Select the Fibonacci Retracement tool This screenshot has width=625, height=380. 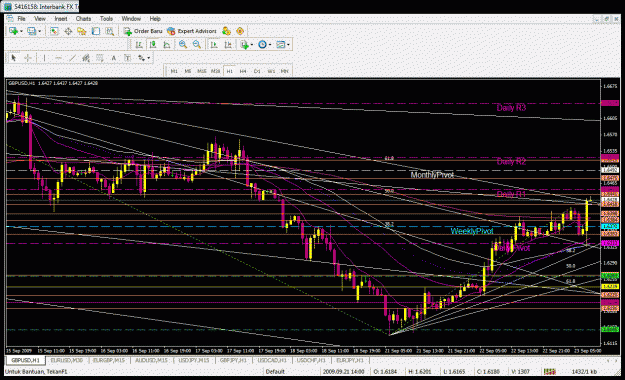coord(100,58)
